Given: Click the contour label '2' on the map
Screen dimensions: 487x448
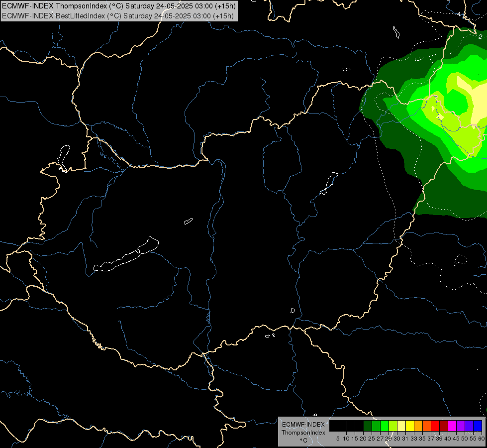Looking at the screenshot, I should [481, 37].
